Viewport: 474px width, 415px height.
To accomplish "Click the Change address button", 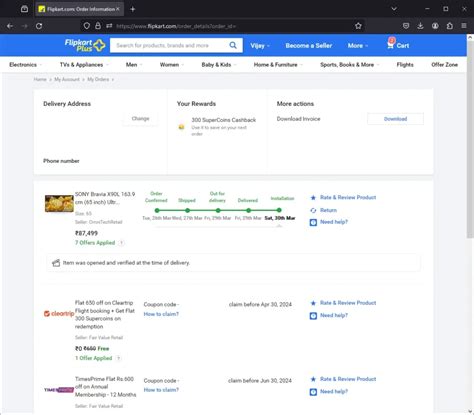I will pos(140,119).
